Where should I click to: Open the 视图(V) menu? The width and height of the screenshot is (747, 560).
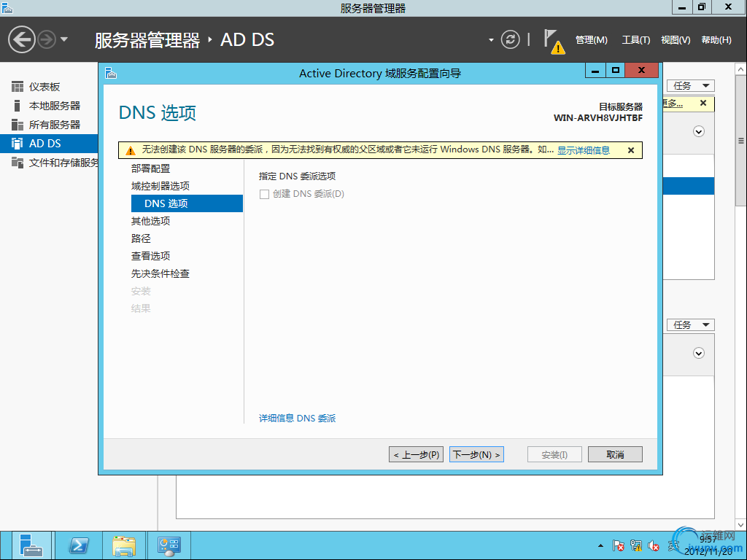pos(676,40)
